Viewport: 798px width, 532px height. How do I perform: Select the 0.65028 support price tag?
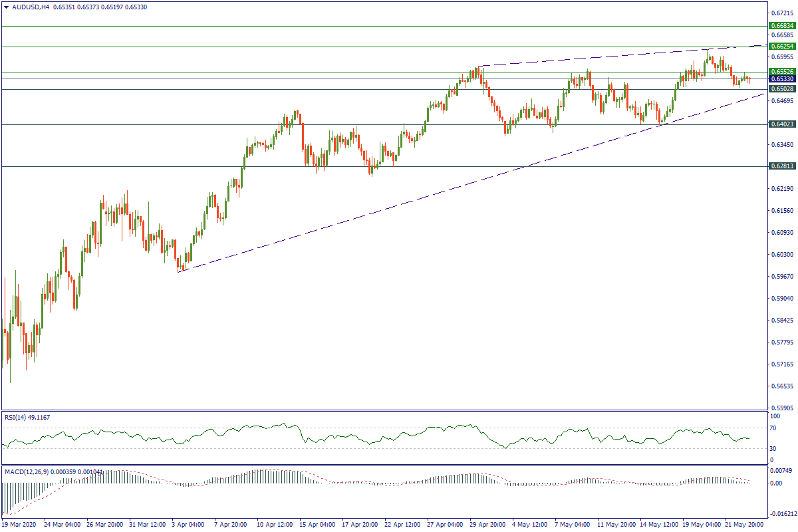point(782,89)
